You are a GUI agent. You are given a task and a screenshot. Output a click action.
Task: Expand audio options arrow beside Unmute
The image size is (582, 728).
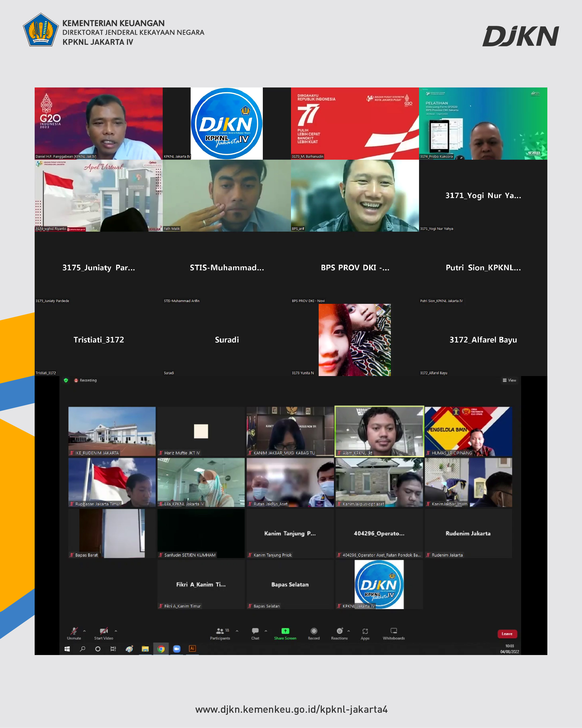pyautogui.click(x=84, y=631)
